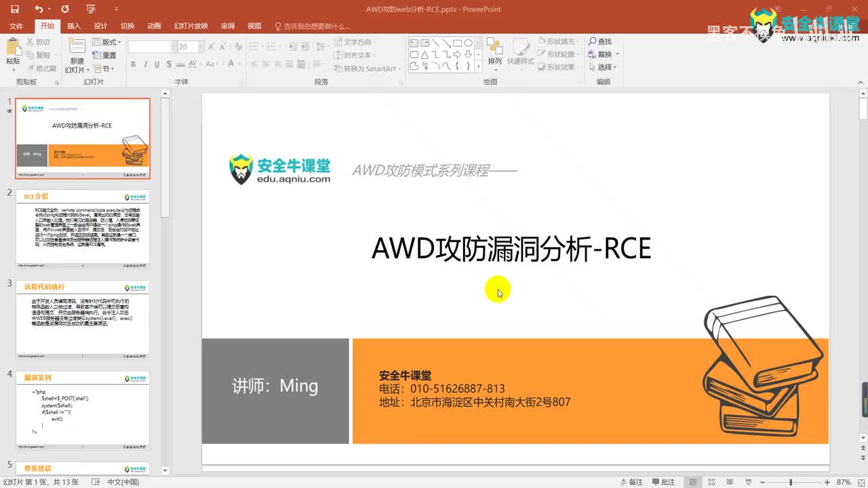Viewport: 868px width, 488px height.
Task: Toggle strikethrough formatting
Action: [180, 64]
